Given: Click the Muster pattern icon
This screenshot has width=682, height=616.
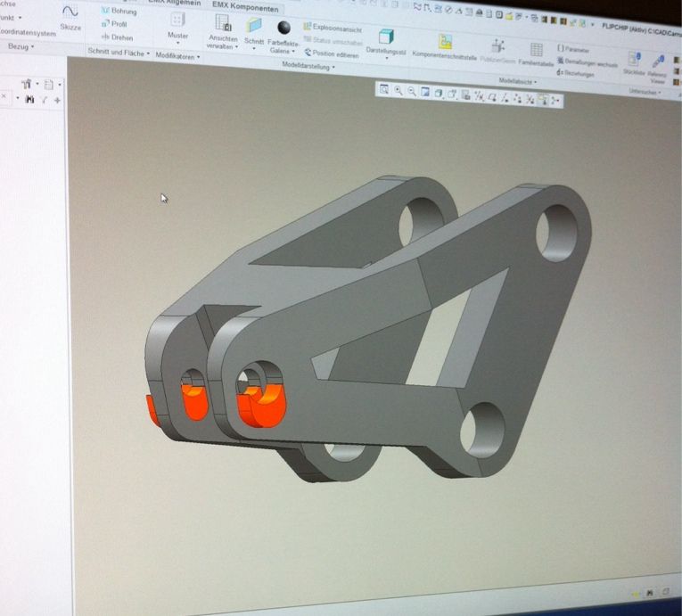Looking at the screenshot, I should (178, 20).
